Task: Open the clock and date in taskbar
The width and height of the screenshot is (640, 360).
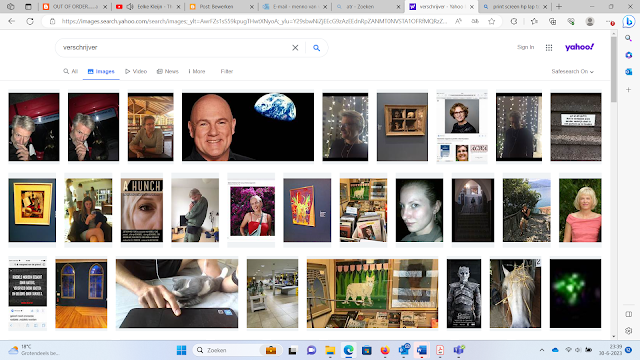Action: [610, 350]
